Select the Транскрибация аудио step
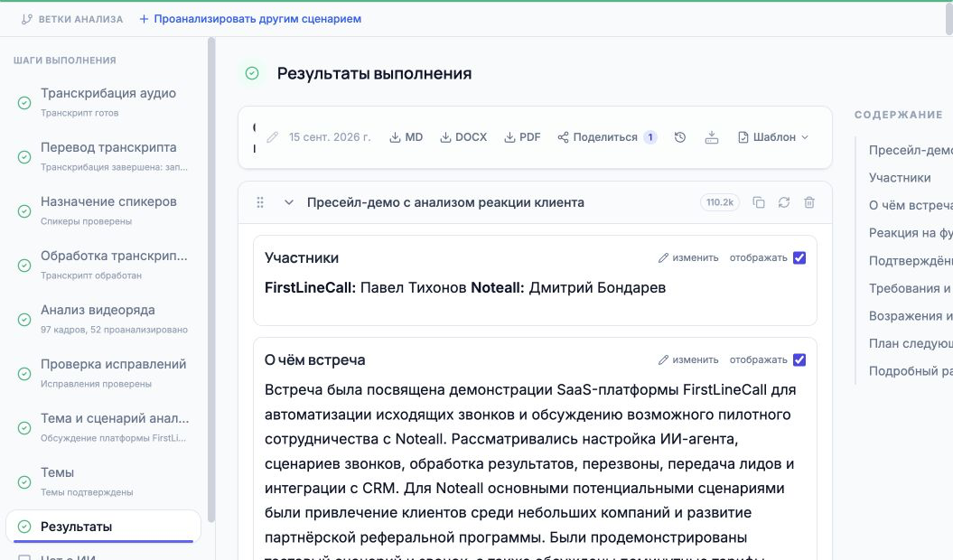Screen dimensions: 953x560 tap(103, 102)
